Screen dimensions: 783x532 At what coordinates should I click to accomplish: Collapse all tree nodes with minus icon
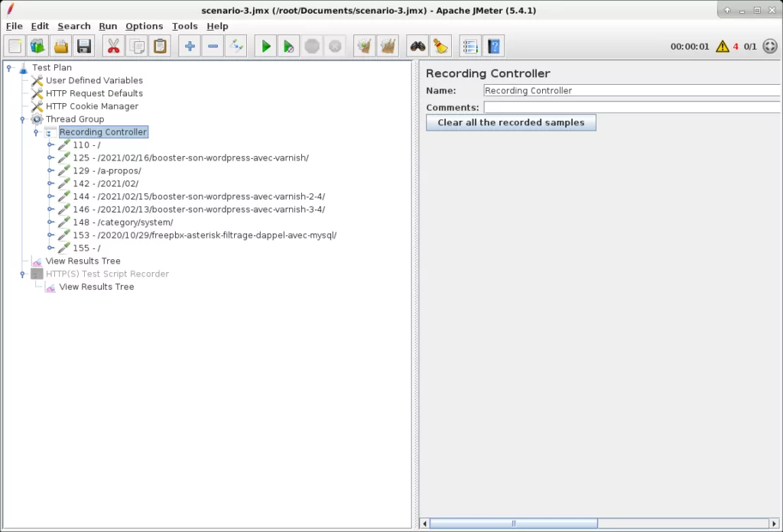click(213, 47)
